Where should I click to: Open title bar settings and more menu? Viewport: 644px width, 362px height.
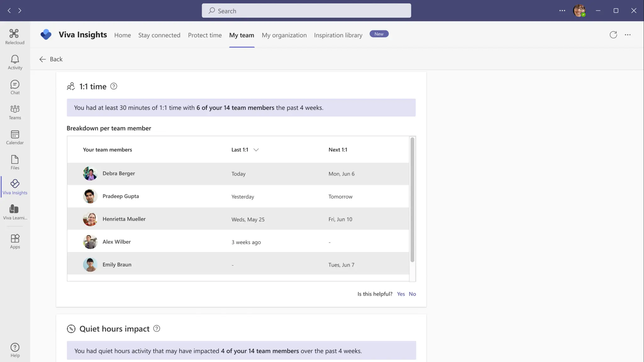(562, 11)
